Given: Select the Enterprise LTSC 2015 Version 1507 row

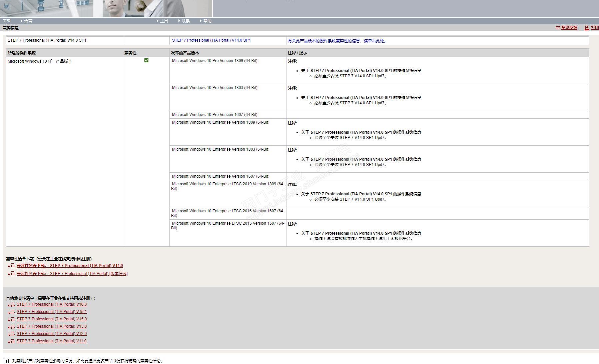Looking at the screenshot, I should pyautogui.click(x=379, y=233).
